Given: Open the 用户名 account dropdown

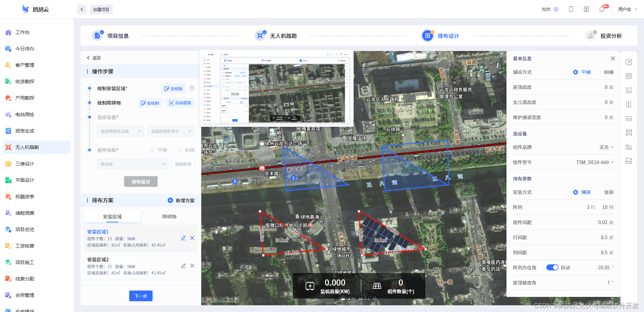Looking at the screenshot, I should (x=628, y=9).
